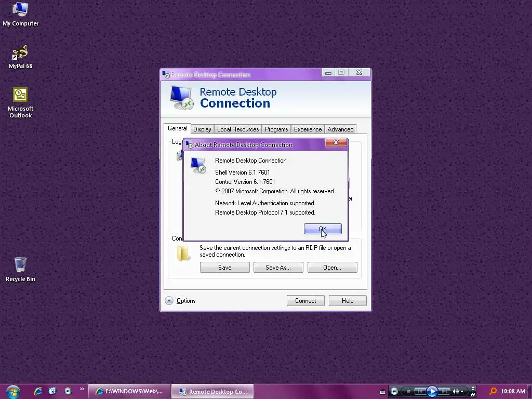Open the Experience tab
This screenshot has height=399, width=532.
pyautogui.click(x=308, y=129)
